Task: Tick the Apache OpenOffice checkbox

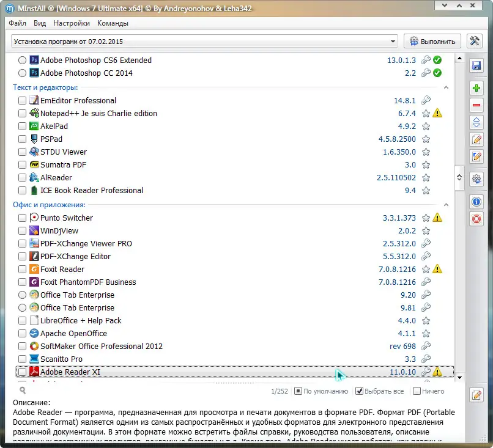Action: [22, 333]
